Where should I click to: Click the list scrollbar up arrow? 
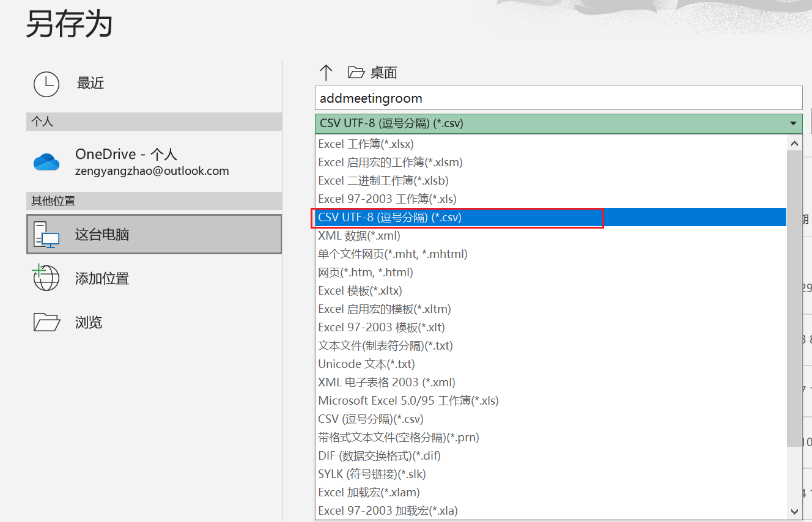coord(794,143)
